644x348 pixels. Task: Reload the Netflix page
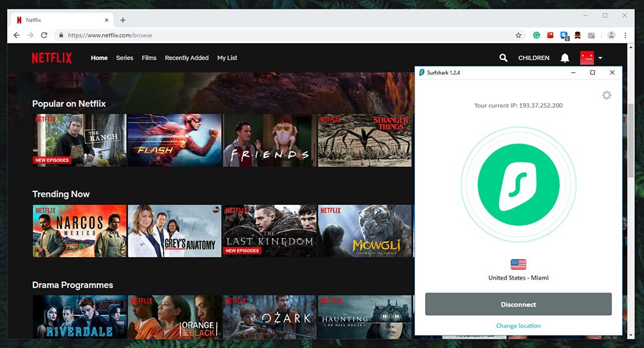click(44, 35)
